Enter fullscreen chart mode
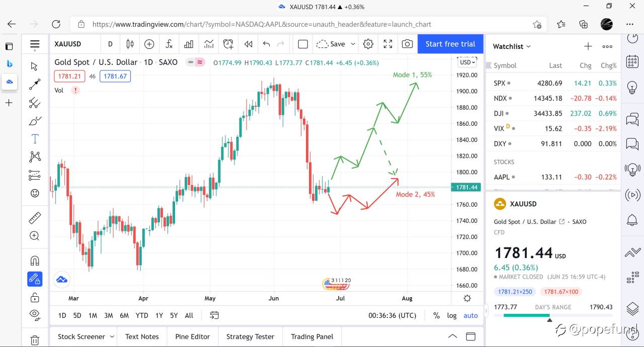The height and width of the screenshot is (347, 644). click(388, 44)
